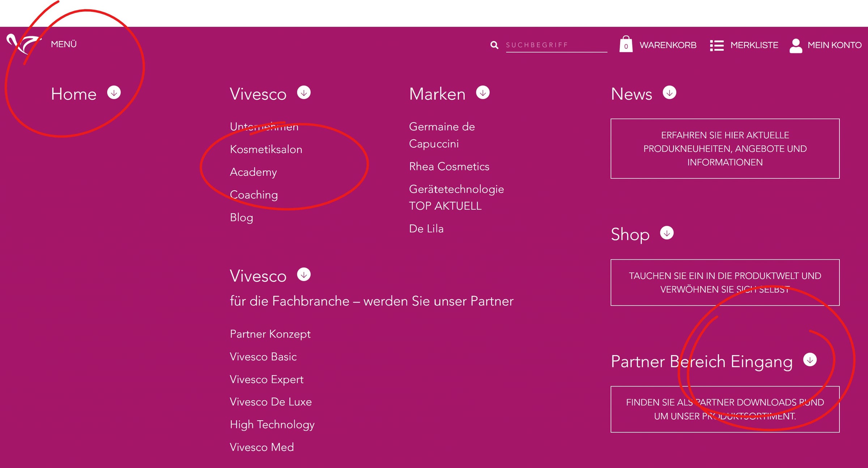Go to the Home menu heading

click(x=74, y=94)
